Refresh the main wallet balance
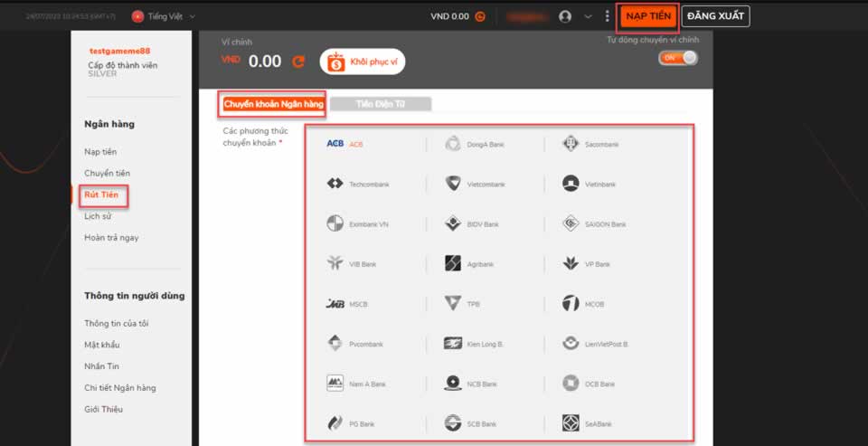Viewport: 868px width, 446px height. (x=298, y=62)
